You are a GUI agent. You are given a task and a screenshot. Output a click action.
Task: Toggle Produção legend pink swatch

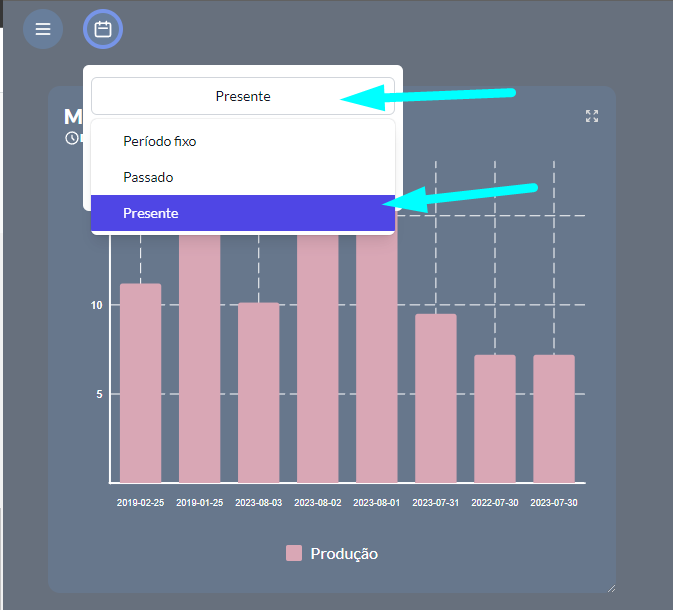click(x=294, y=553)
